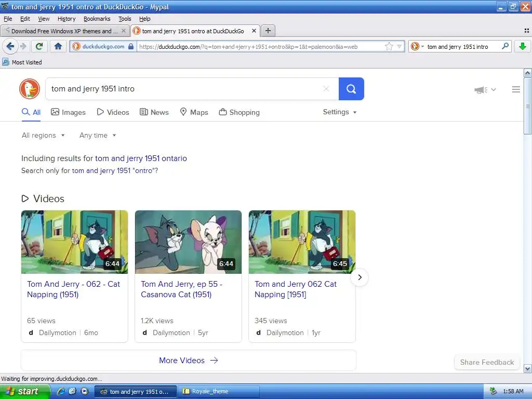
Task: Open the hamburger side menu
Action: (x=516, y=89)
